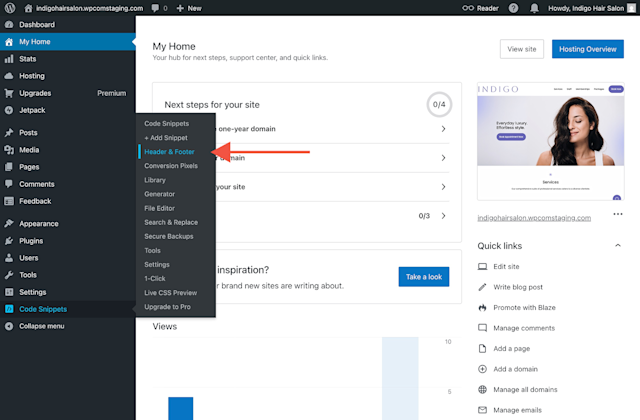
Task: Click the Settings sliders icon in sidebar
Action: pyautogui.click(x=9, y=292)
